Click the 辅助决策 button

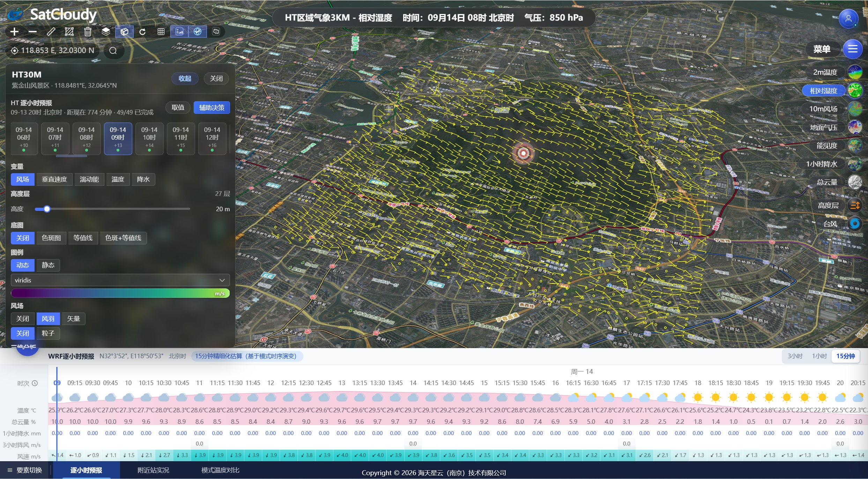click(x=212, y=108)
